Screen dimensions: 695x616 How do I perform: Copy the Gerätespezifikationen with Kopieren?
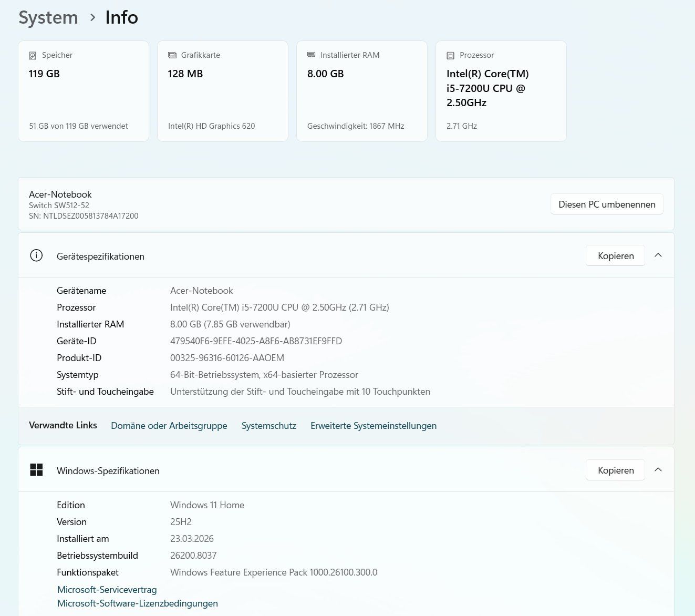tap(616, 255)
